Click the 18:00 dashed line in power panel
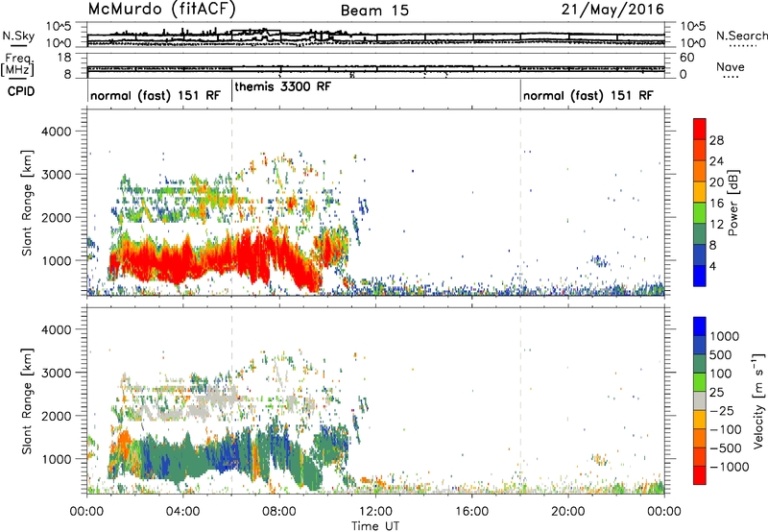The width and height of the screenshot is (768, 532). coord(520,203)
